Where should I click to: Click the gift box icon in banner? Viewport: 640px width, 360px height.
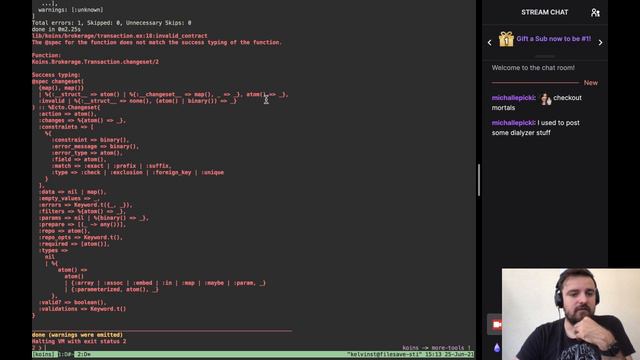pos(506,39)
